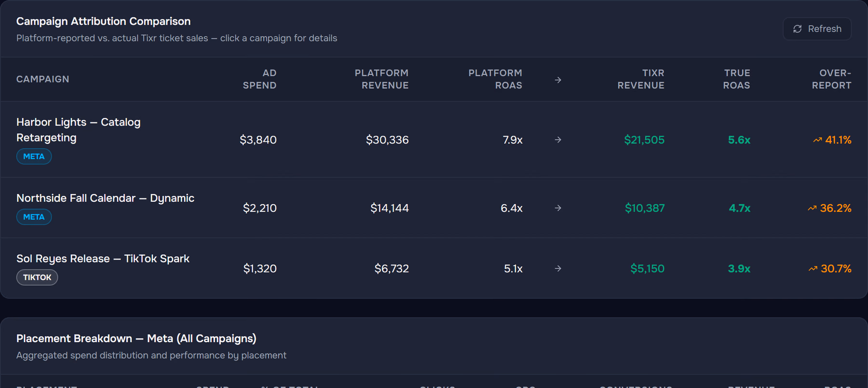This screenshot has height=388, width=868.
Task: Click the $30,336 platform revenue value
Action: 387,140
